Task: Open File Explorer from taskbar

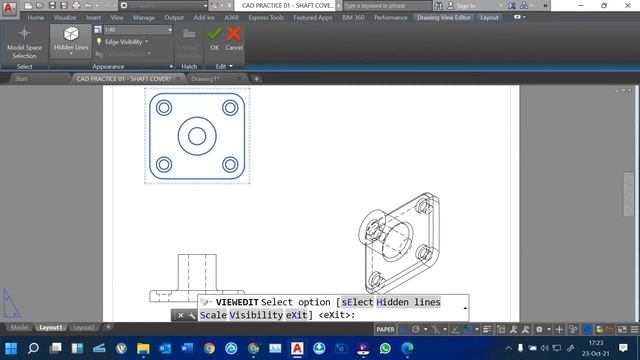Action: [x=143, y=349]
